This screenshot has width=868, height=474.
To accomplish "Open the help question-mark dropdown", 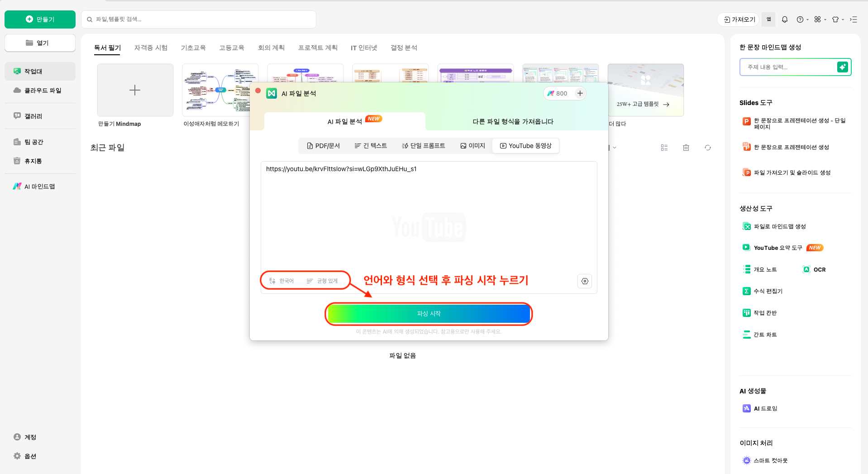I will (x=801, y=19).
